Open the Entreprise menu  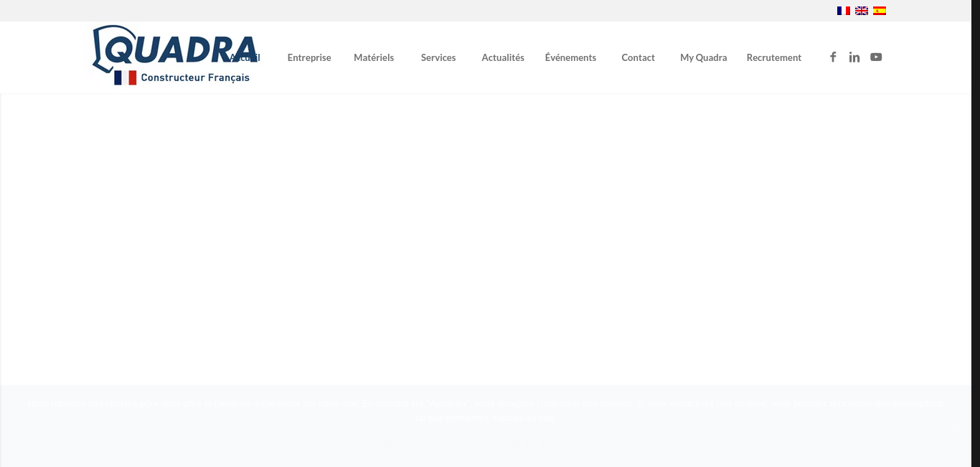click(309, 57)
